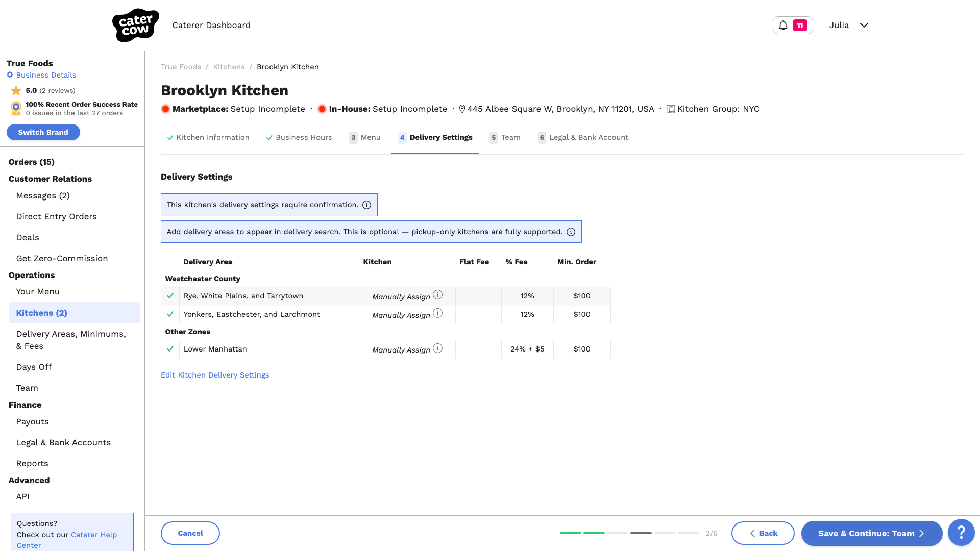The image size is (980, 551).
Task: Select the Delivery Settings tab
Action: coord(435,137)
